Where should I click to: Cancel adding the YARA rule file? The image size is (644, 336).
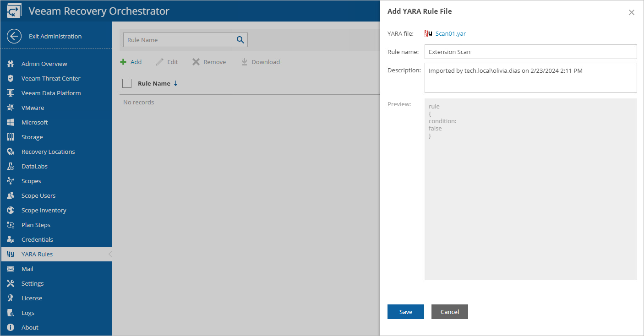coord(450,312)
